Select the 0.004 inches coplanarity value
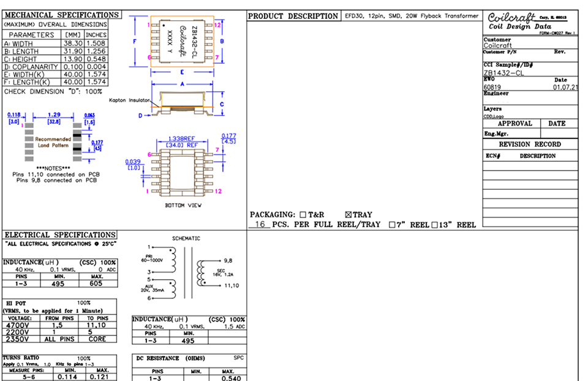 point(96,66)
